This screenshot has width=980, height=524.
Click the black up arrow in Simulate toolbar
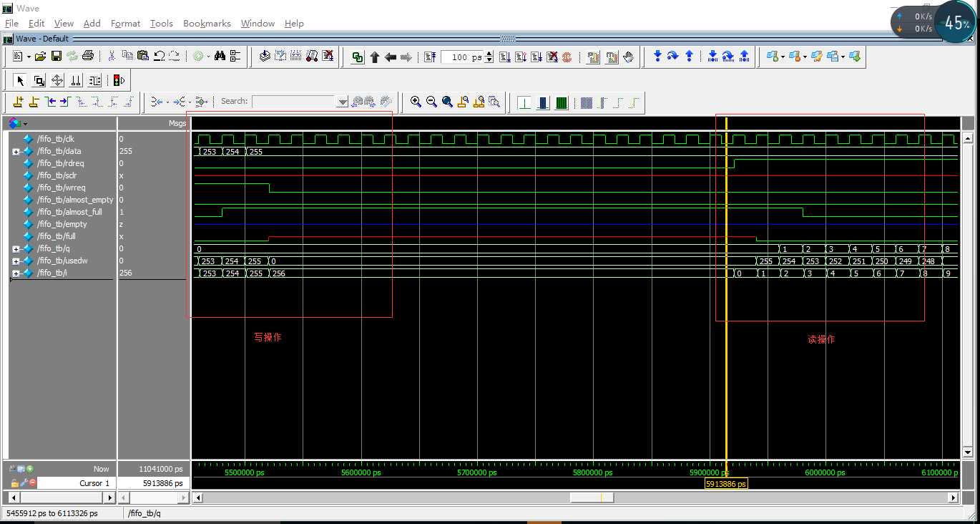374,57
